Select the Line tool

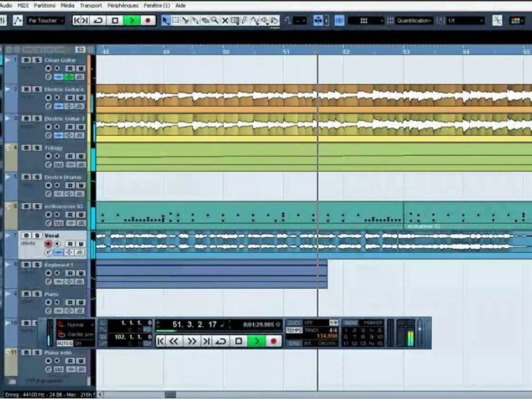pyautogui.click(x=254, y=21)
